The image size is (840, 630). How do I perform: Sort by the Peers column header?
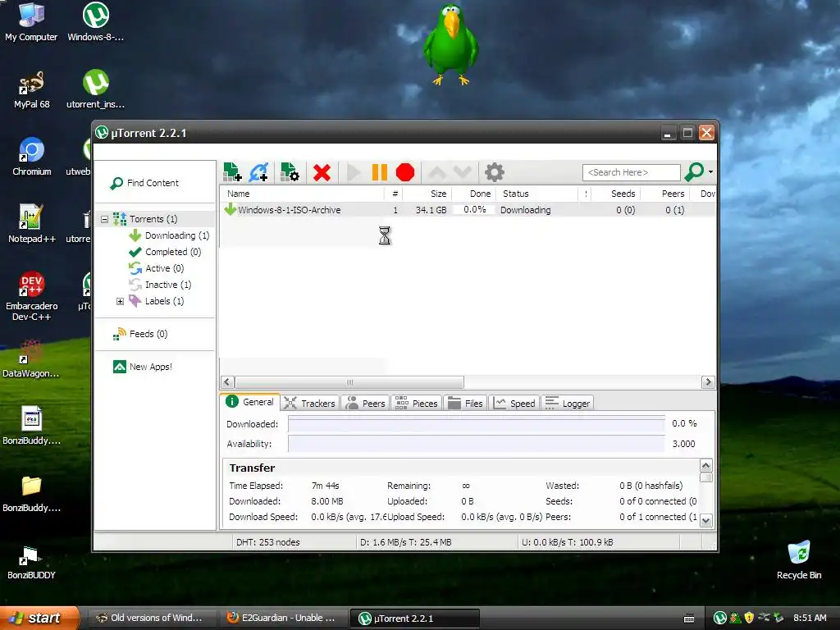coord(666,194)
